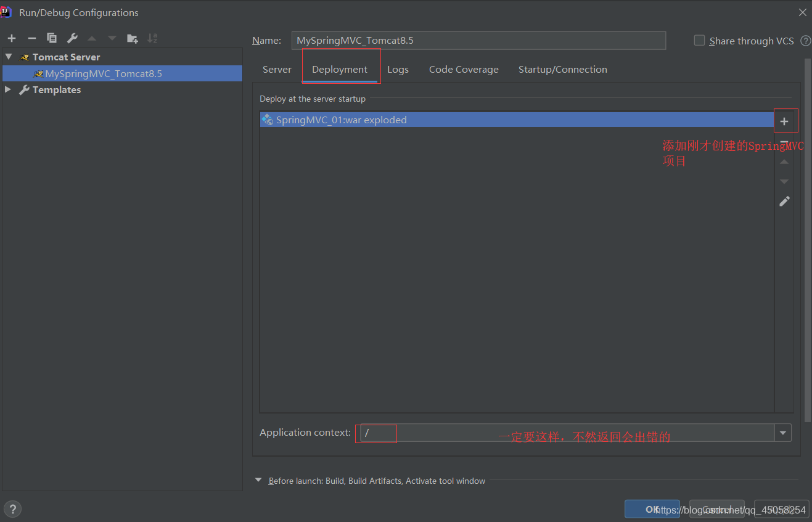Open Application context dropdown arrow
Viewport: 812px width, 522px height.
(x=783, y=433)
